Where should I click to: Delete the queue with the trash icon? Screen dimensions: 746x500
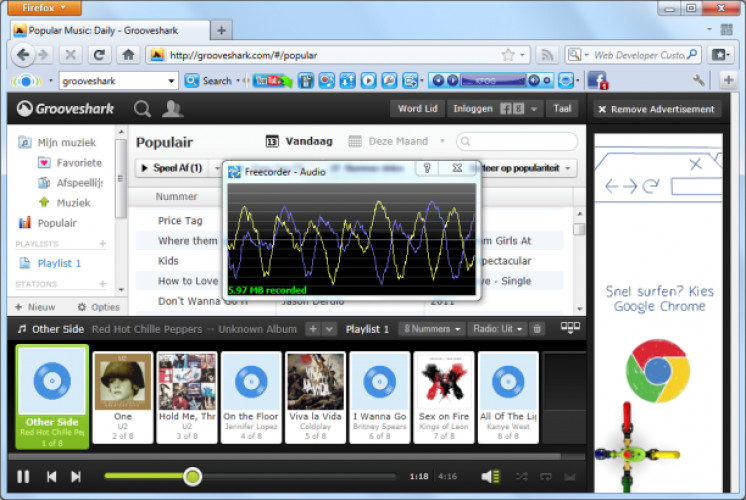(537, 329)
